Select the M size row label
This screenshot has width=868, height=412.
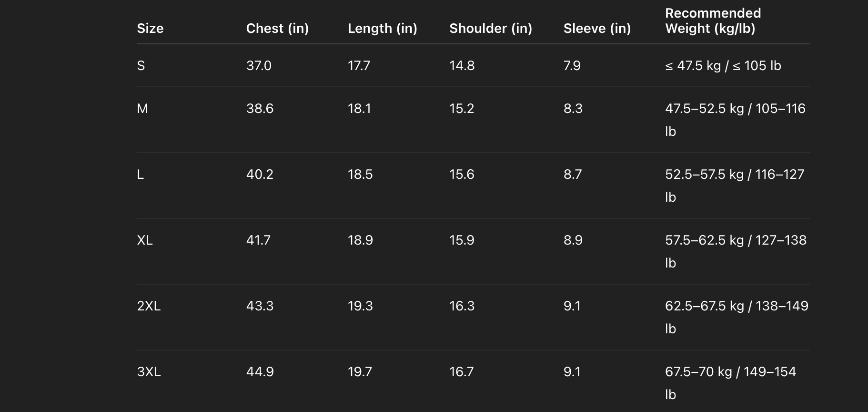tap(142, 109)
